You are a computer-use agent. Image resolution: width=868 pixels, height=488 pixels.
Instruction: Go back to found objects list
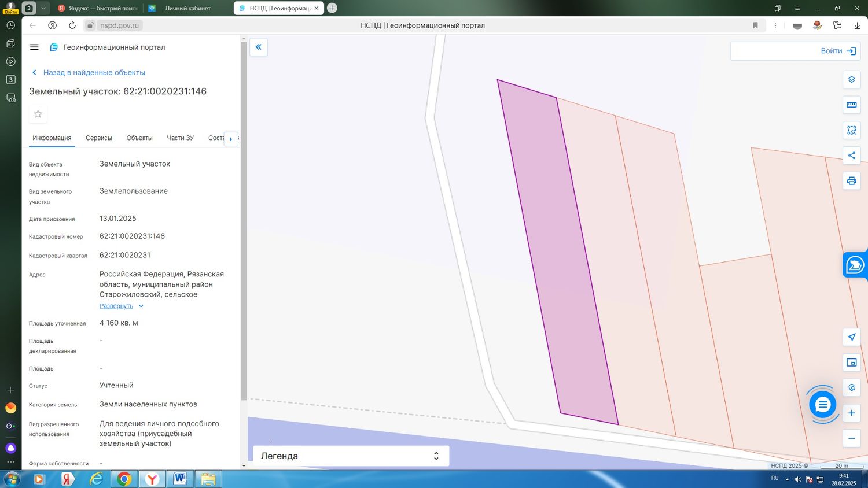89,72
